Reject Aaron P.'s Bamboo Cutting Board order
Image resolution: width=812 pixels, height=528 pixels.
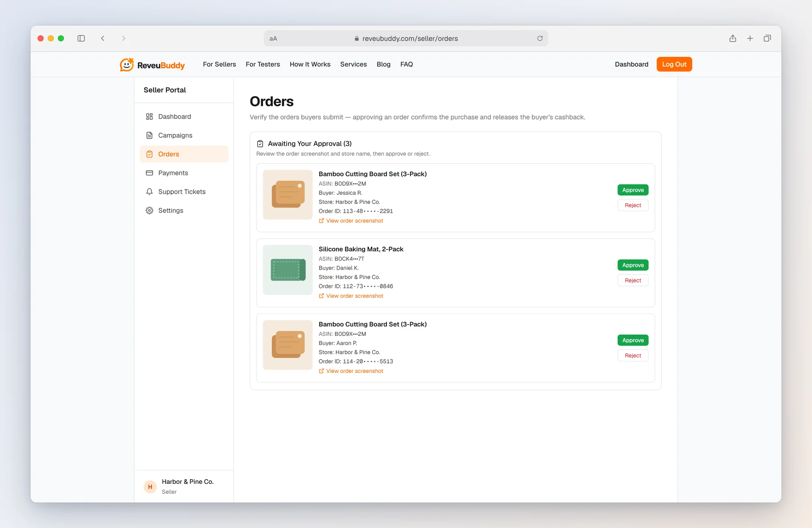click(x=633, y=355)
